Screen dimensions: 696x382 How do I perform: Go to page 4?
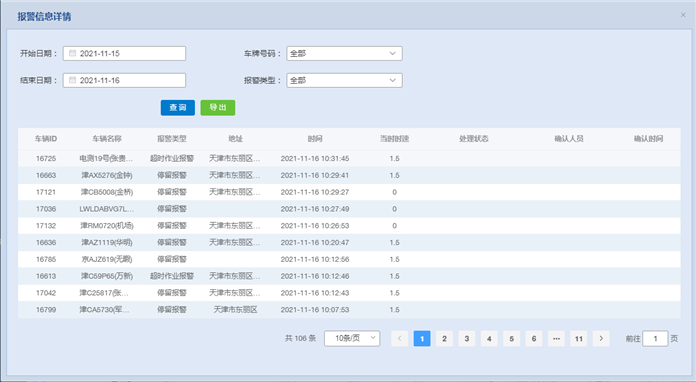click(489, 339)
